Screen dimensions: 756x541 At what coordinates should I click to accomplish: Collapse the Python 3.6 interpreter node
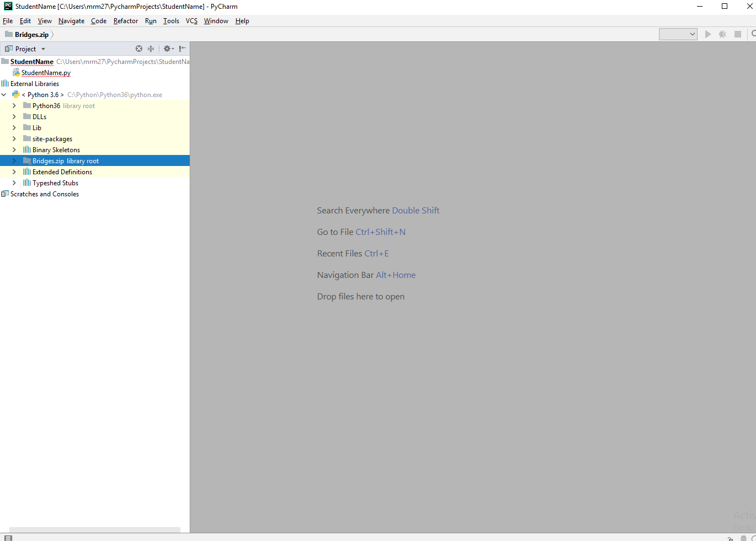click(x=4, y=94)
